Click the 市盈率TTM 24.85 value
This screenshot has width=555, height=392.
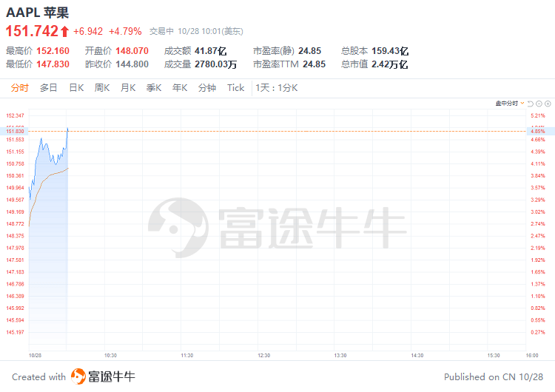point(314,64)
